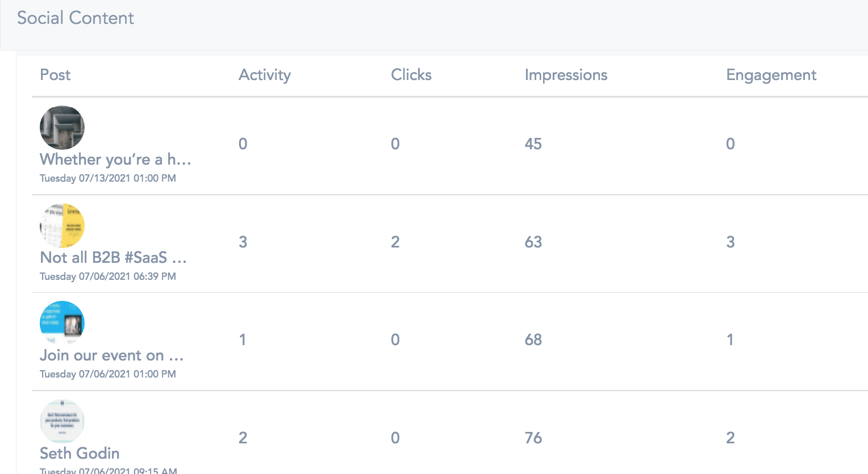Open the 'Not all B2B #SaaS' post thumbnail

[62, 225]
